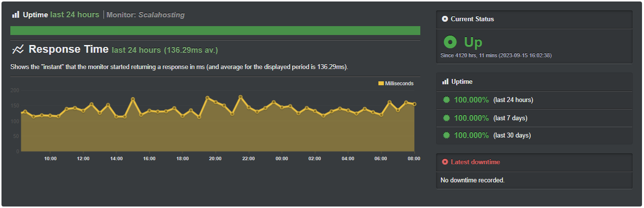The image size is (644, 208).
Task: Click the No downtime recorded text
Action: point(473,180)
